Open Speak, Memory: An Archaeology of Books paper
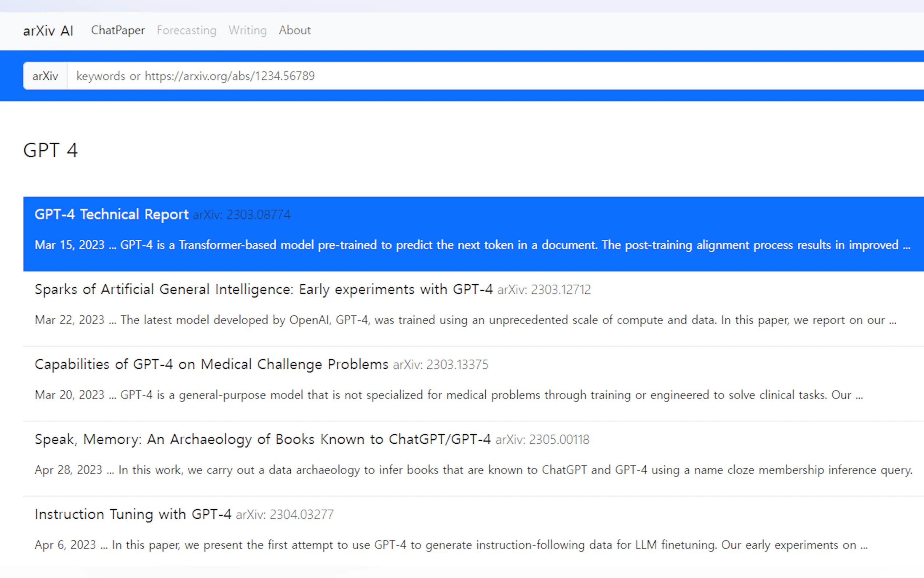The image size is (924, 578). tap(262, 439)
